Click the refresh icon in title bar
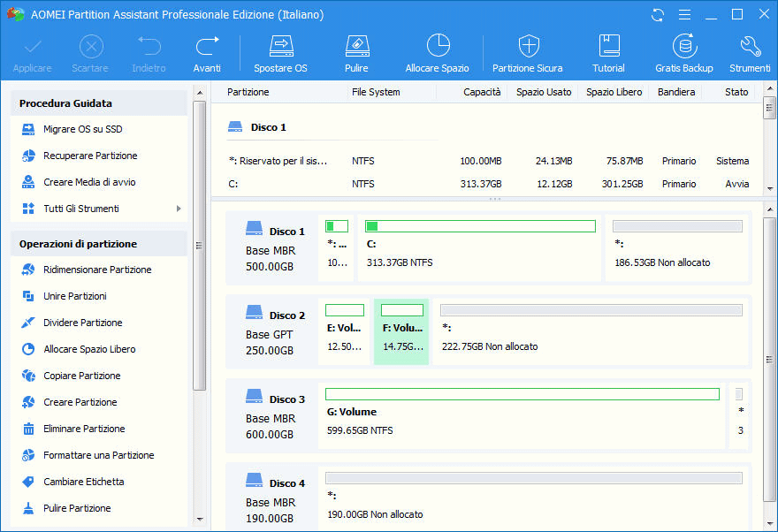The width and height of the screenshot is (778, 532). click(x=658, y=15)
